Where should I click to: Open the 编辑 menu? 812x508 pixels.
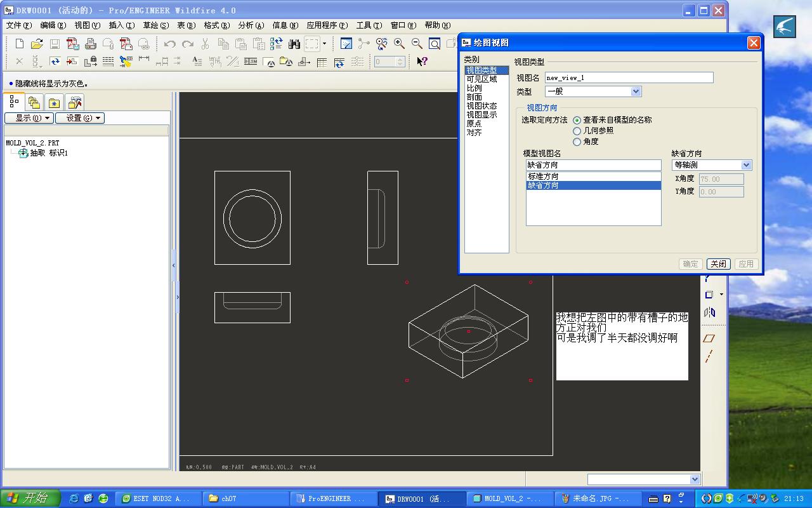tap(53, 25)
